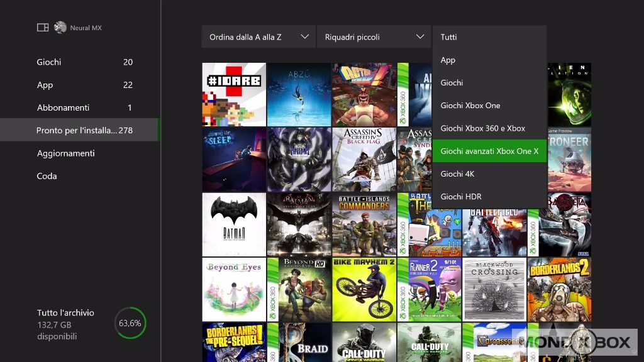
Task: Choose Tutti in the filter list
Action: tap(489, 37)
